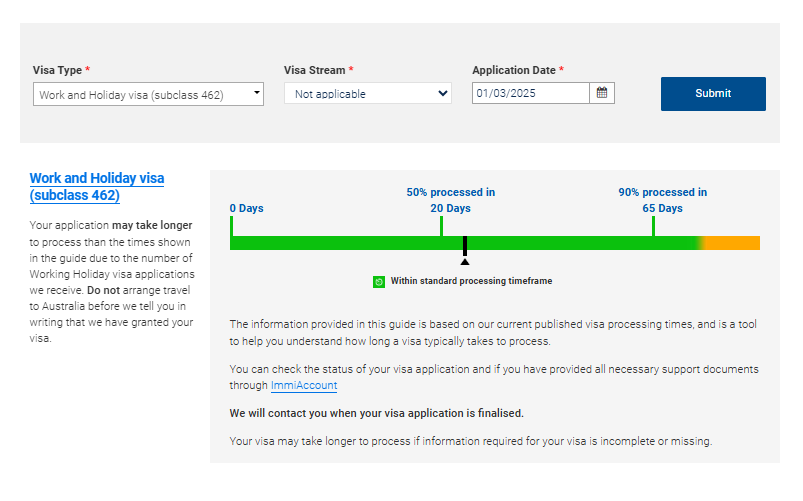Click the bold 'We will contact you' notice
Viewport: 803px width, 501px height.
pos(376,413)
